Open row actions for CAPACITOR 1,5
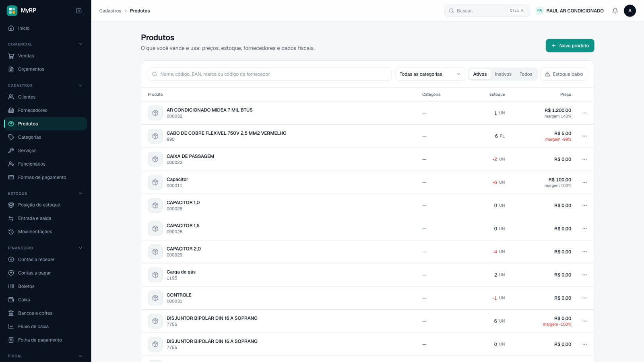The image size is (644, 362). click(x=584, y=229)
